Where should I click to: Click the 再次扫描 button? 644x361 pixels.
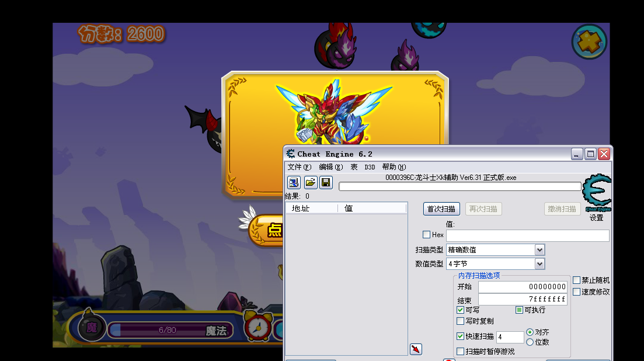(483, 209)
